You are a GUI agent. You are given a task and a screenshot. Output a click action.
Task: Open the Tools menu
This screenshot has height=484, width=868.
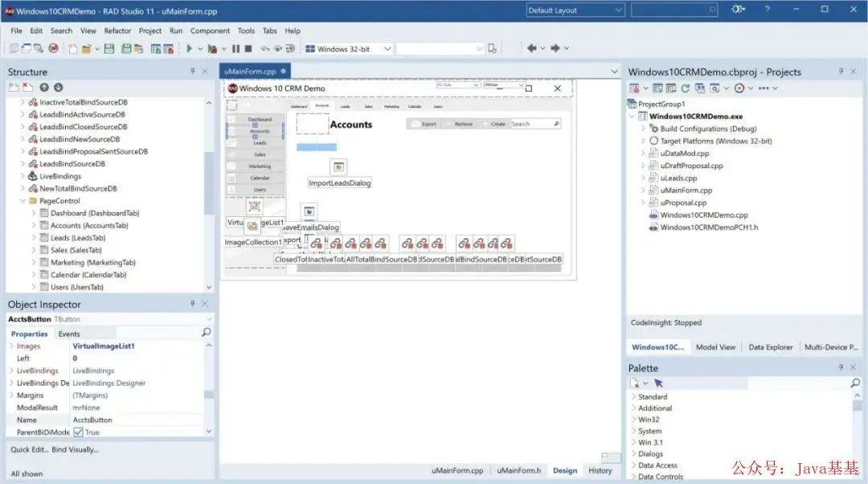pos(247,31)
